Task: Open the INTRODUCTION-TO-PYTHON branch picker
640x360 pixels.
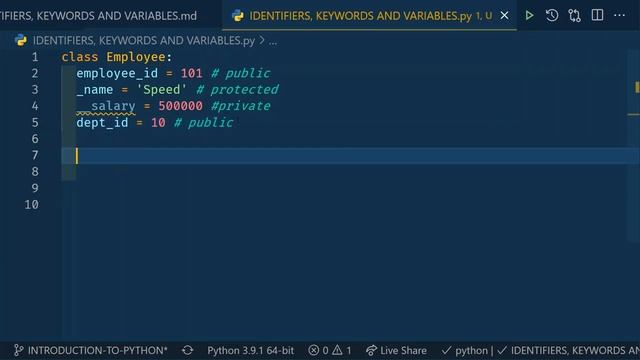Action: click(x=91, y=350)
